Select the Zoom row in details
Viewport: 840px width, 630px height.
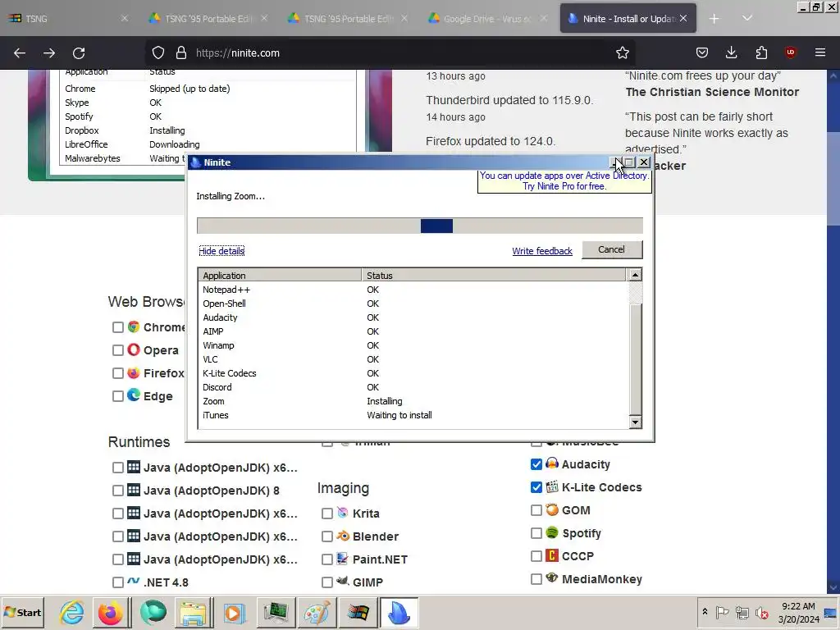413,401
